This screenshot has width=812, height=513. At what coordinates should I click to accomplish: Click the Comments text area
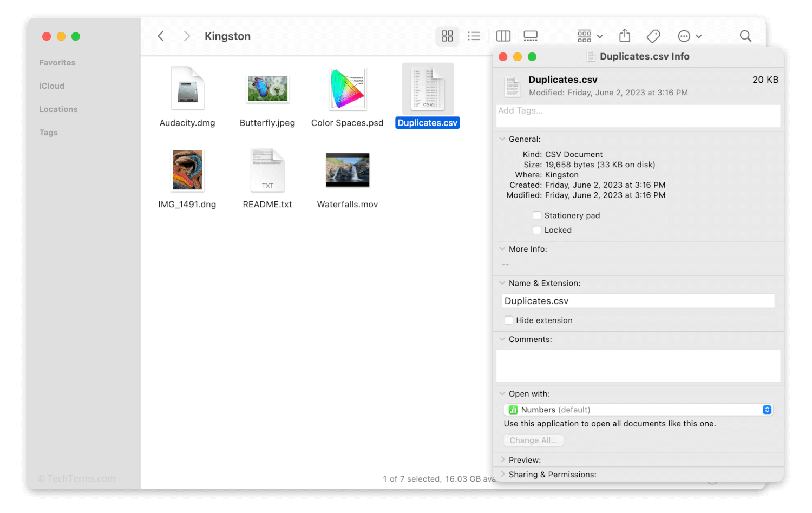pos(638,366)
